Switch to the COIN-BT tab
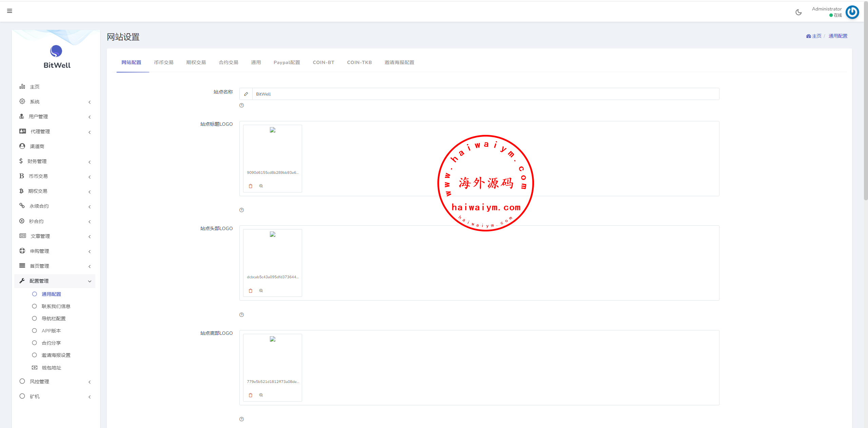The image size is (868, 428). [323, 62]
